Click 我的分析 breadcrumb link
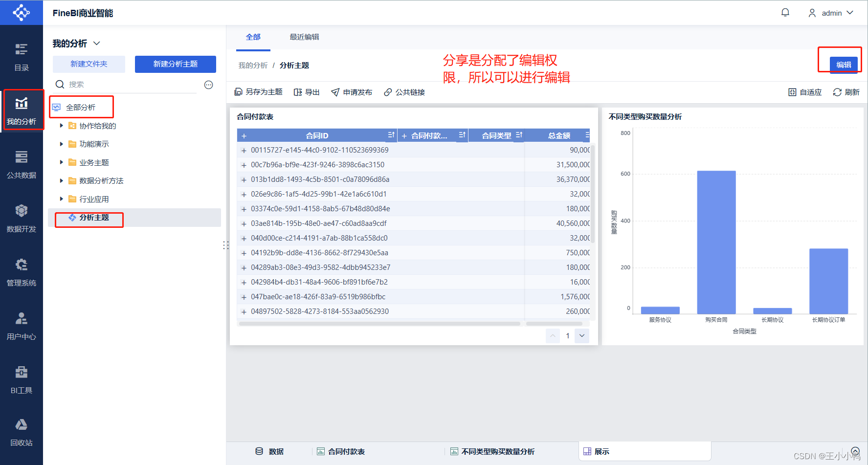Image resolution: width=868 pixels, height=465 pixels. coord(253,66)
